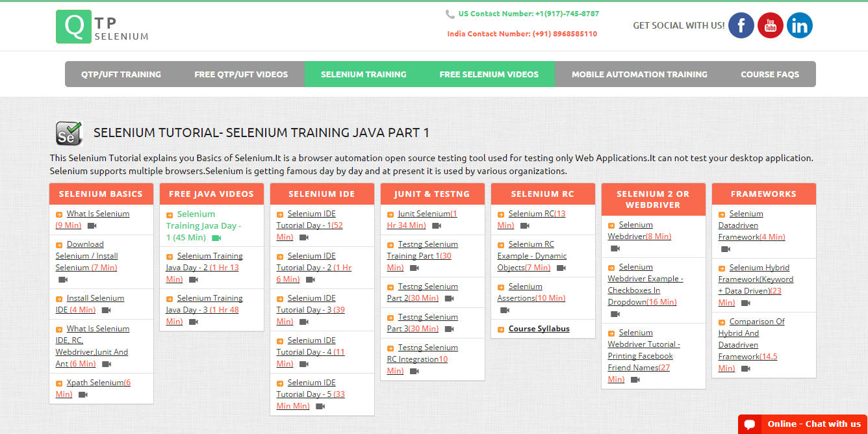Click the phone icon beside US contact number
Viewport: 868px width, 434px height.
click(450, 14)
